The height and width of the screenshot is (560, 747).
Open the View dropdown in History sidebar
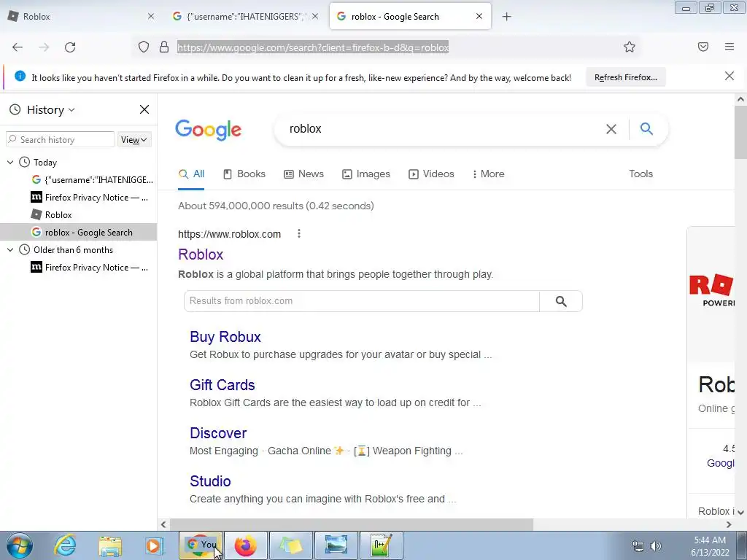point(134,139)
